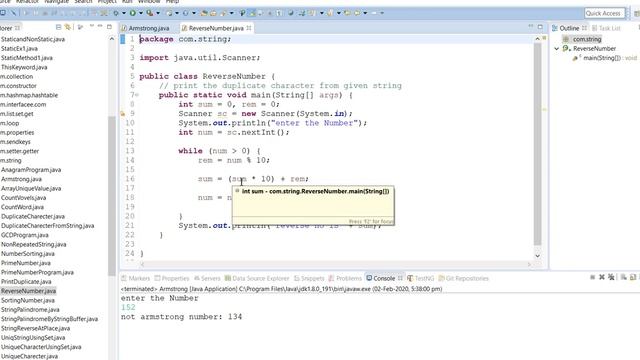Select PrimeNumber.java in the Package Explorer
The image size is (640, 360).
tap(26, 263)
